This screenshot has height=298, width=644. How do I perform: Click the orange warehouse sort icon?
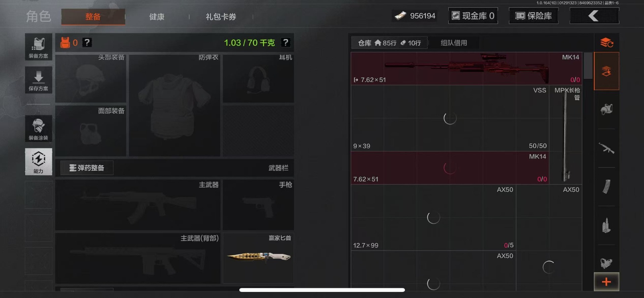606,43
